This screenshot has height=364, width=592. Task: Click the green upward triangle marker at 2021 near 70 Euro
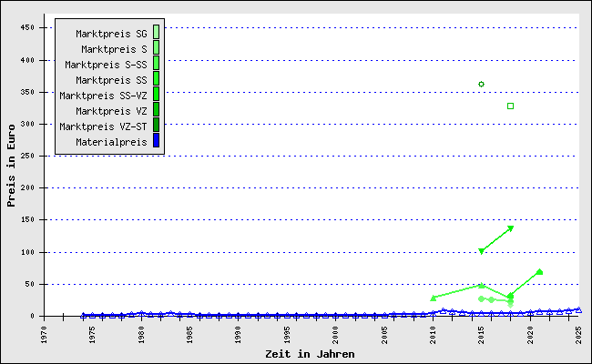tap(539, 271)
